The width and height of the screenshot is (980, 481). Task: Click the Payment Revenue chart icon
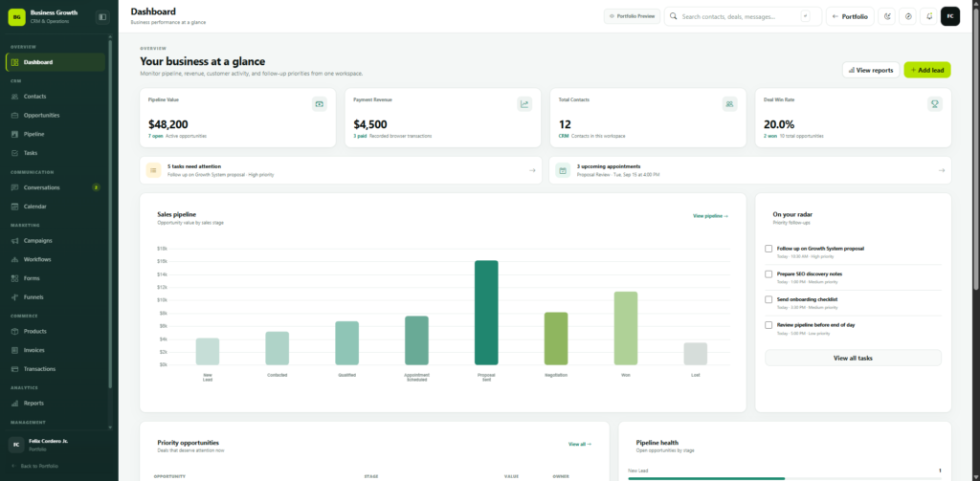coord(524,104)
